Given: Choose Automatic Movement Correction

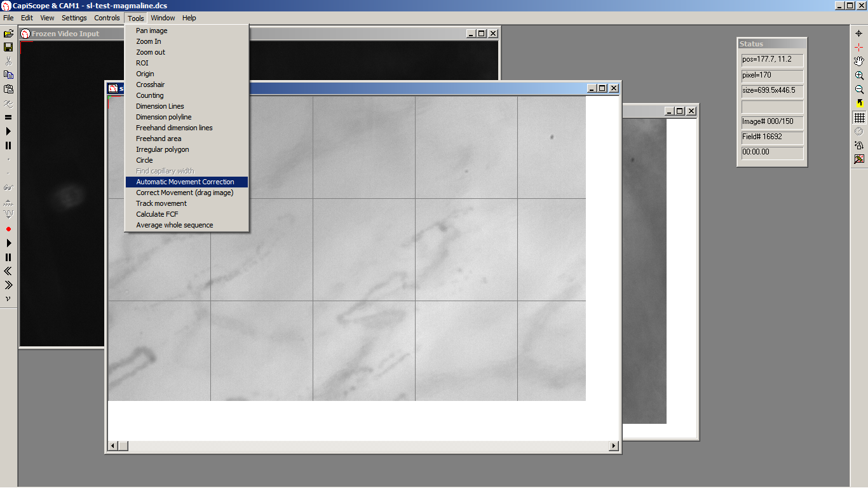Looking at the screenshot, I should point(186,182).
